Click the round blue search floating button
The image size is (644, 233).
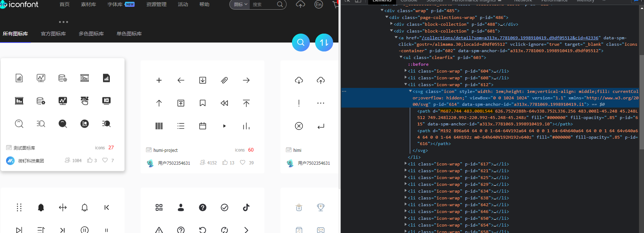point(301,43)
